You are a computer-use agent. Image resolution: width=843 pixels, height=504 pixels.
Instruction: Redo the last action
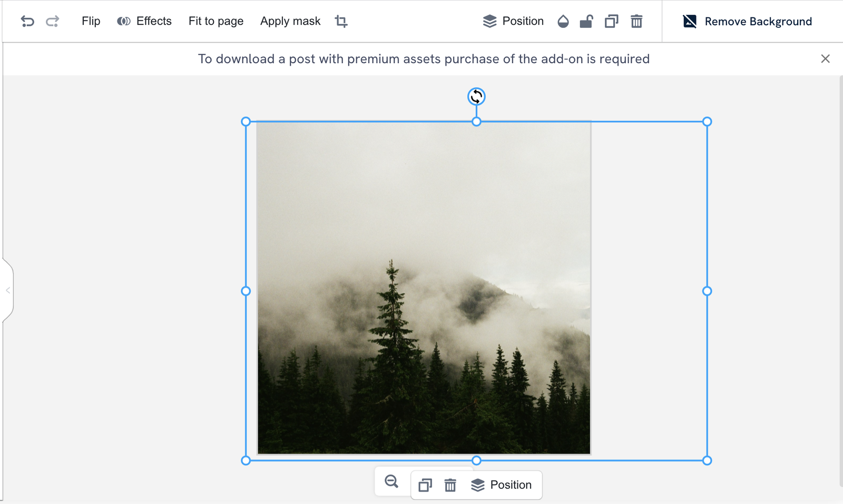[x=51, y=21]
